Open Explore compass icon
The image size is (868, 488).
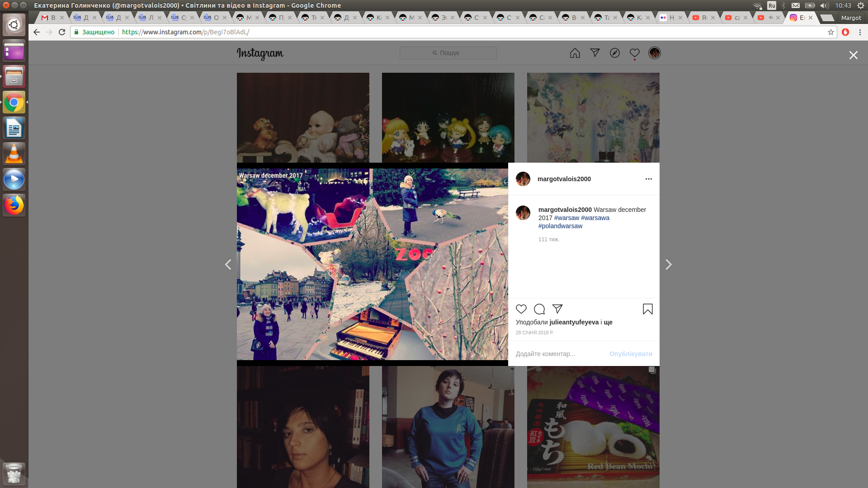coord(615,53)
